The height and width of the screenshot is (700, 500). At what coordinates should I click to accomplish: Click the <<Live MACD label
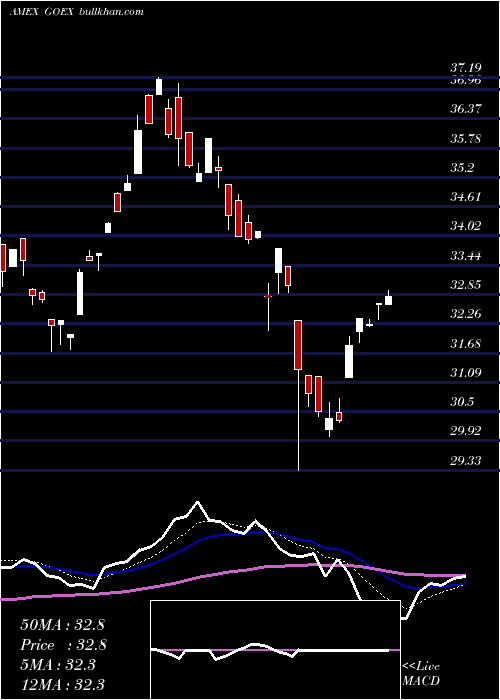point(421,673)
